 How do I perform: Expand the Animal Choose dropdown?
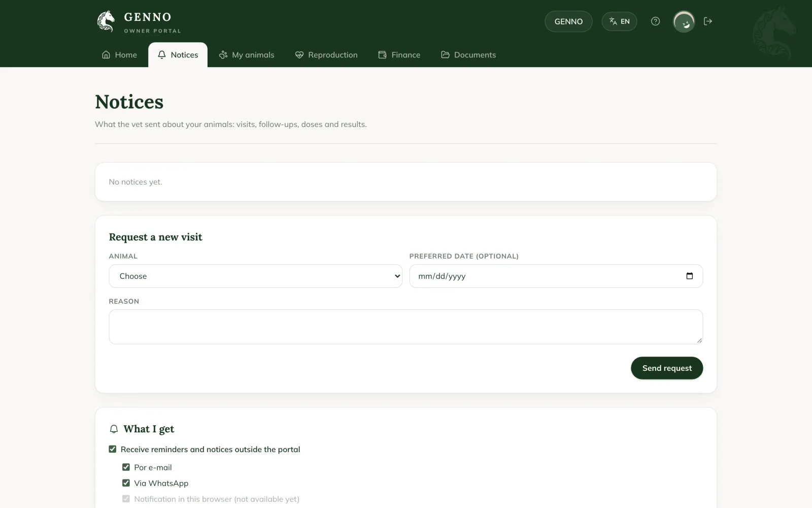tap(256, 276)
